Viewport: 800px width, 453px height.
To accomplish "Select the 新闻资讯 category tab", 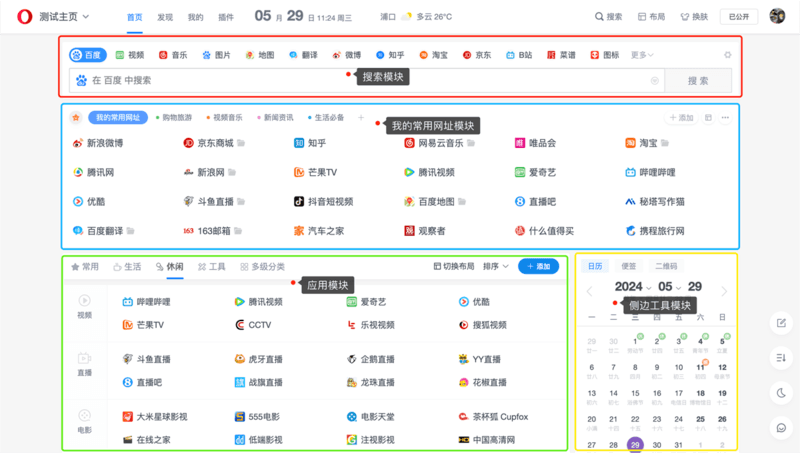I will click(276, 118).
